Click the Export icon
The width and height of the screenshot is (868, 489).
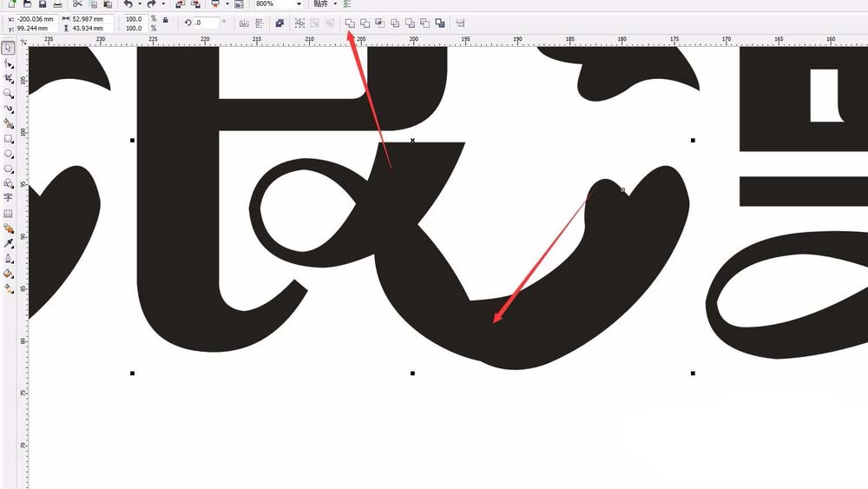[195, 3]
